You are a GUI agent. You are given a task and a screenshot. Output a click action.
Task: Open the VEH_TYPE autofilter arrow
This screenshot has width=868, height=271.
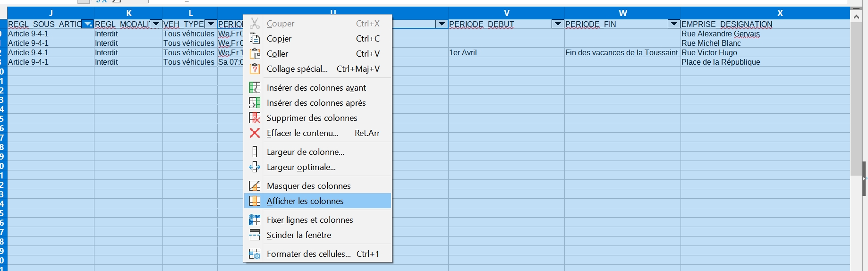(211, 24)
